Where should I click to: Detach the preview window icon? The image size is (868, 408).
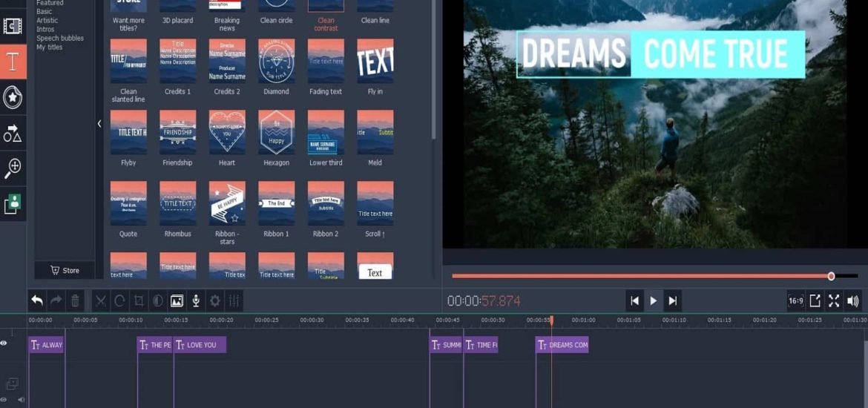tap(815, 300)
